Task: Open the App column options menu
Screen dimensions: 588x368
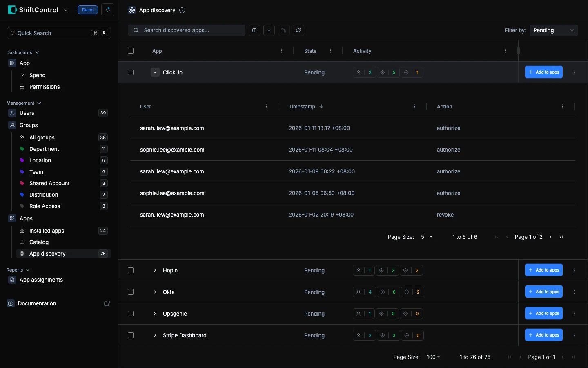Action: tap(282, 51)
